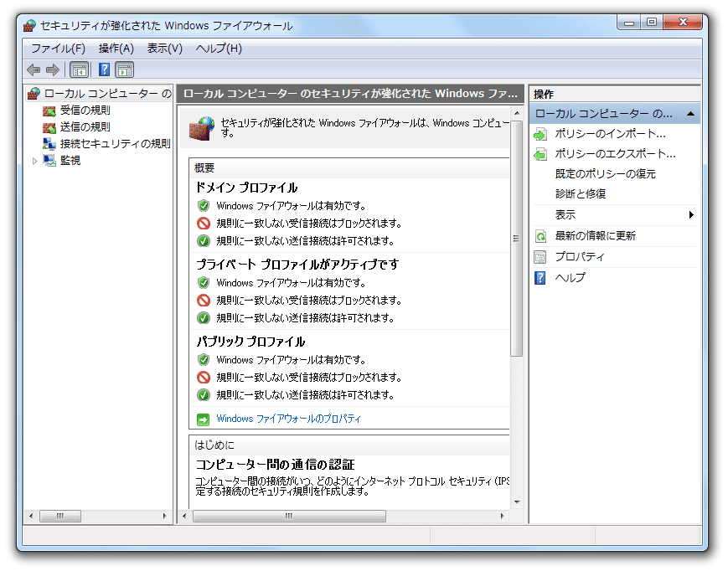This screenshot has width=728, height=571.
Task: Click the green shield icon under プライベート プロファイル
Action: (x=203, y=283)
